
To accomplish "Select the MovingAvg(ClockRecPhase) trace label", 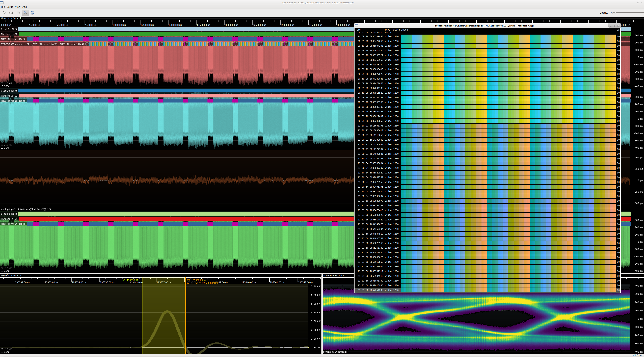I will 25,210.
